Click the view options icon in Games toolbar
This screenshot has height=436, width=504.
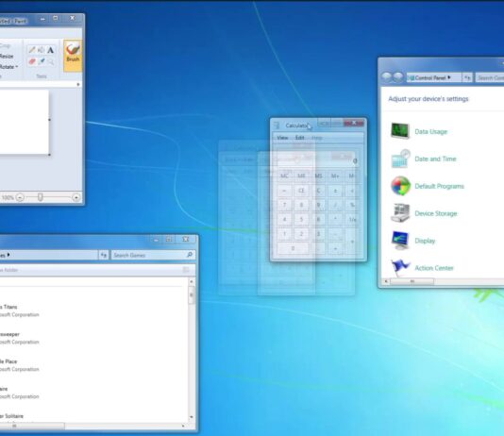[186, 270]
